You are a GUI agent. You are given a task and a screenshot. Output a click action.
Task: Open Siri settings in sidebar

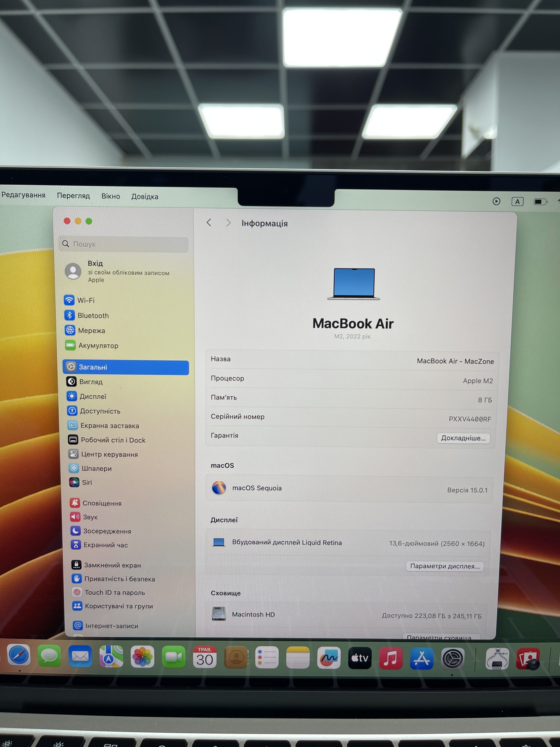(80, 482)
